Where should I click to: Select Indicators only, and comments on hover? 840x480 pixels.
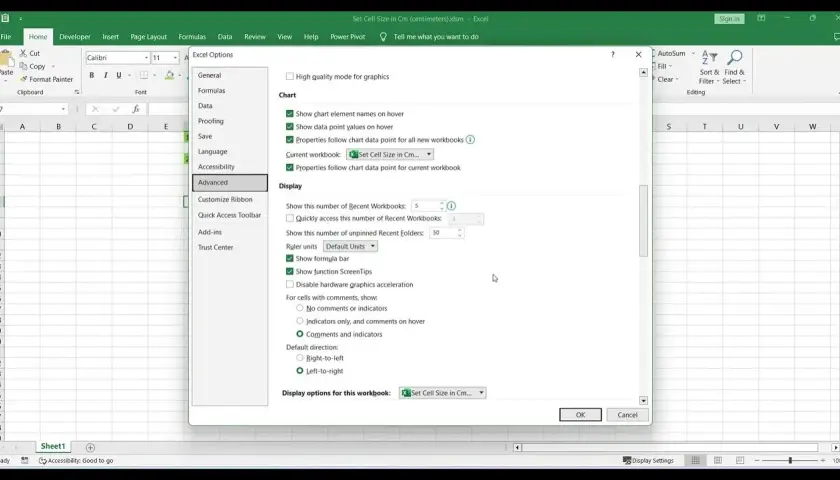pyautogui.click(x=300, y=321)
